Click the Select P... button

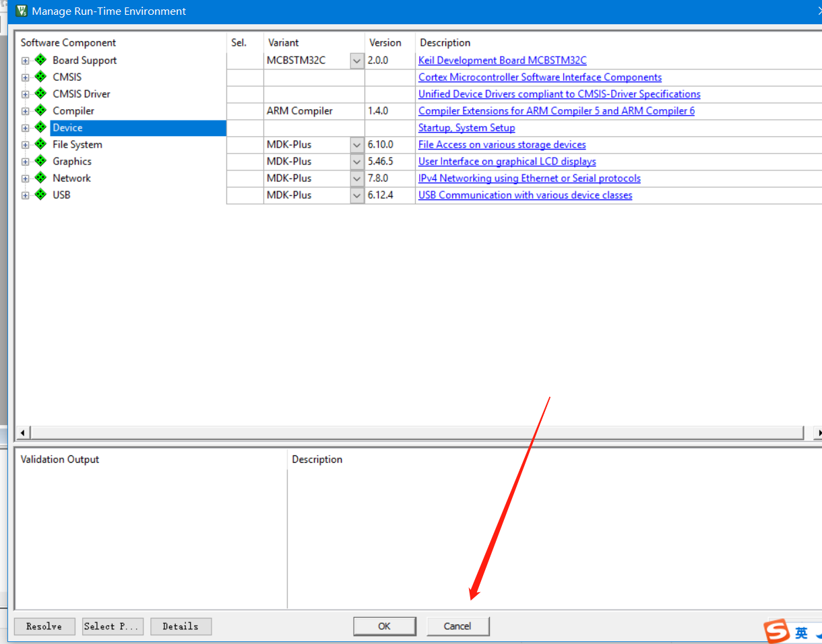coord(113,626)
